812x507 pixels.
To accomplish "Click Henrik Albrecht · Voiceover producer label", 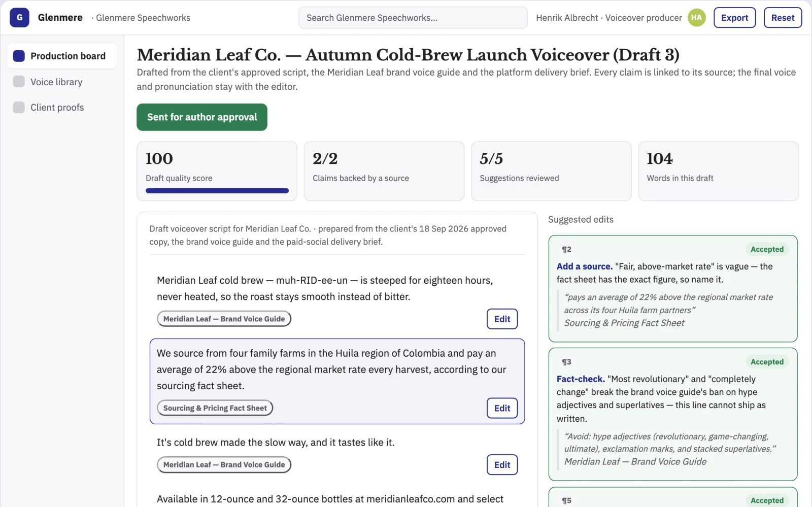I will point(608,18).
